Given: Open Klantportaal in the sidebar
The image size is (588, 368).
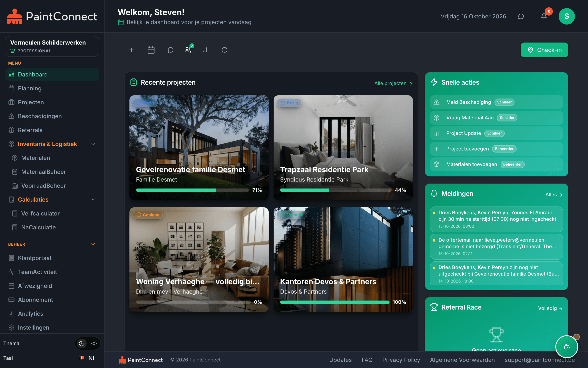Looking at the screenshot, I should click(x=52, y=258).
